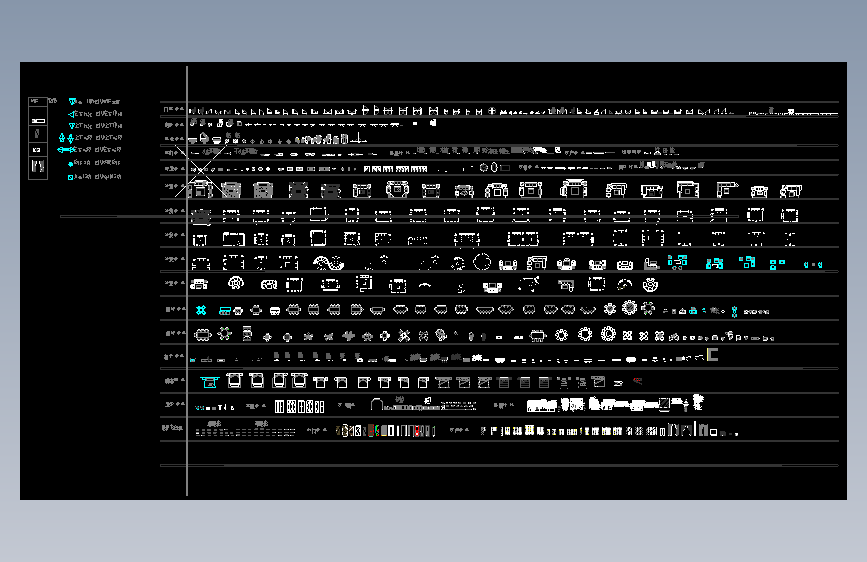Image resolution: width=867 pixels, height=562 pixels.
Task: Select the cyan square symbol in the last legend line
Action: pos(70,178)
